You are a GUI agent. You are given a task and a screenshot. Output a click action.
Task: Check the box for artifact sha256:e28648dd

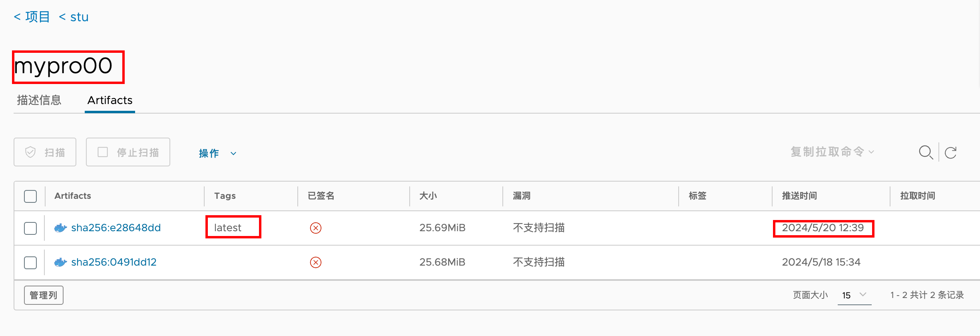point(30,228)
